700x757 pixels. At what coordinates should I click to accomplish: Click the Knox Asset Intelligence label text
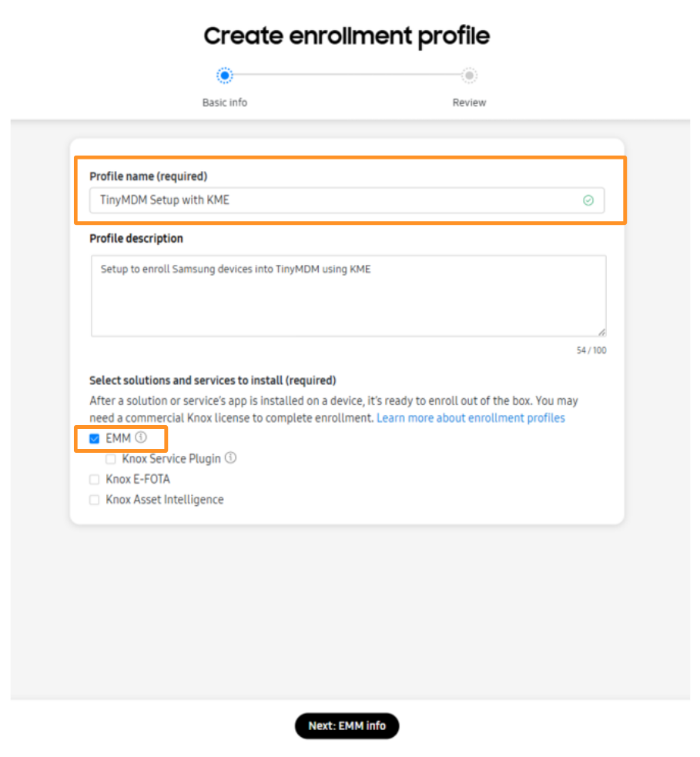click(x=165, y=500)
